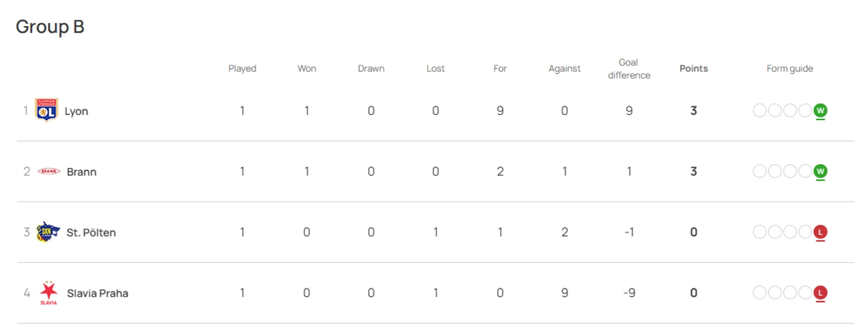Click the Brann club logo

[49, 171]
